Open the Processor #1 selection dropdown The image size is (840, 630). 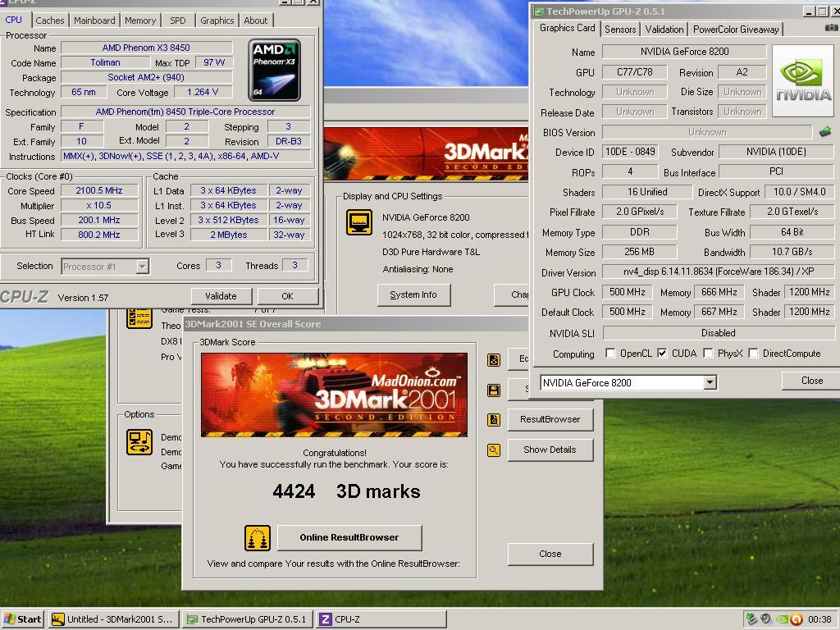[x=142, y=267]
